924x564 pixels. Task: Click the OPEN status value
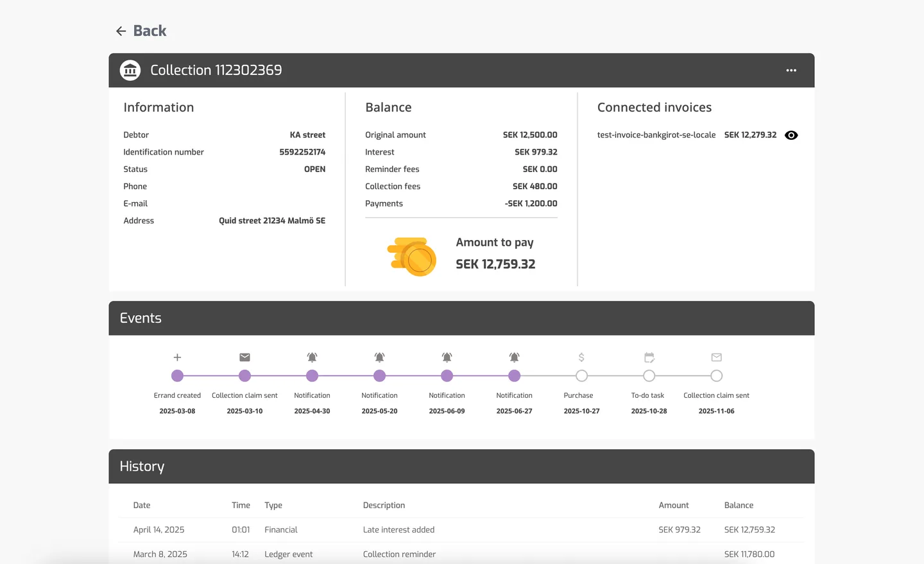[314, 169]
